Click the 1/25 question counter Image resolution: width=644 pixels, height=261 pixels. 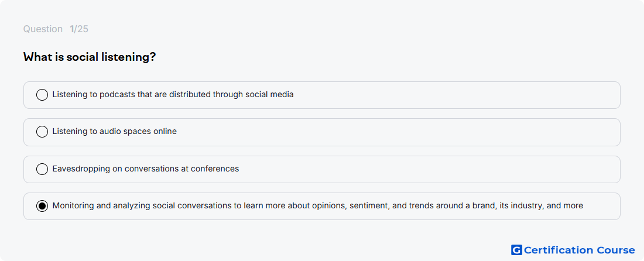point(79,29)
